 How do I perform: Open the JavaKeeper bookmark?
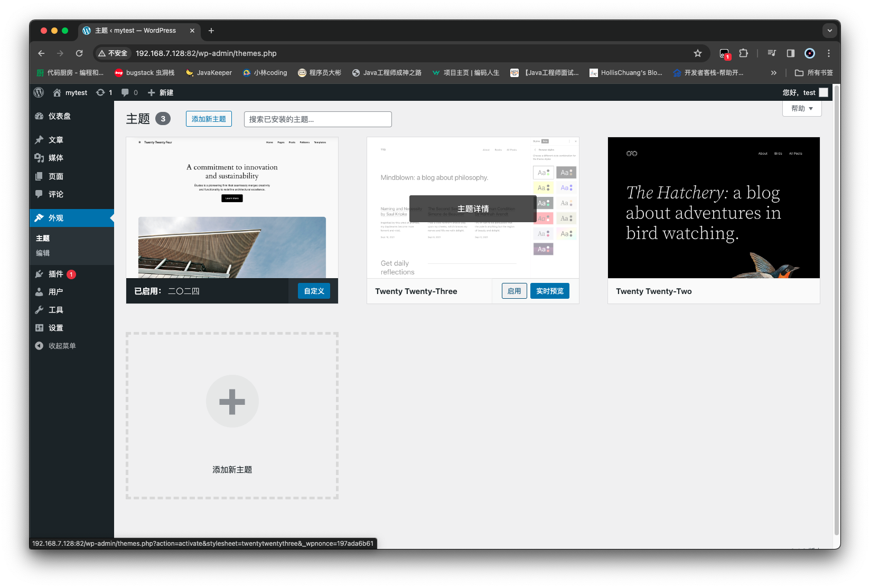click(x=209, y=73)
